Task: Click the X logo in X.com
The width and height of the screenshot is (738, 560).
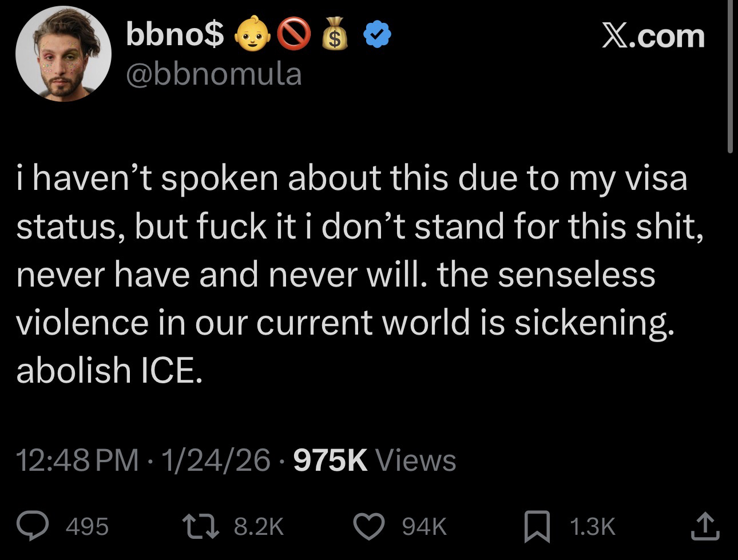Action: (x=614, y=36)
